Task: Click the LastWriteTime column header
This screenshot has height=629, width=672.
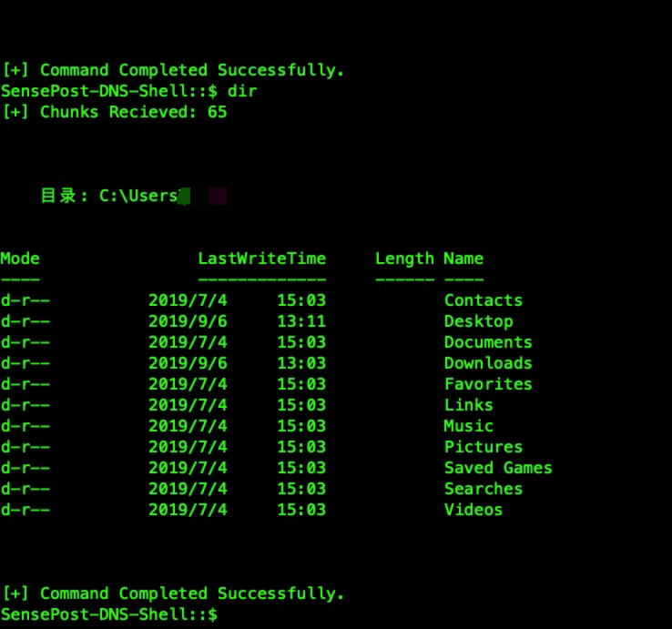Action: pyautogui.click(x=262, y=259)
